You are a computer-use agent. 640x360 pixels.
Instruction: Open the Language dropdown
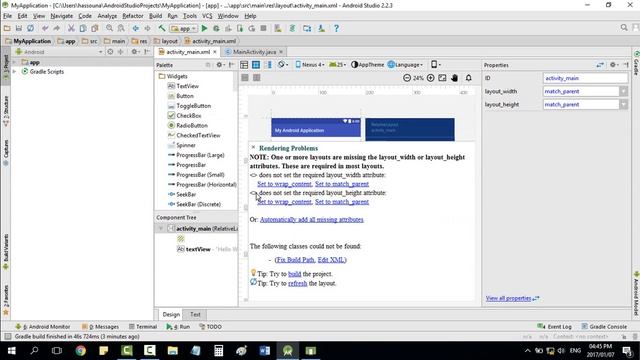[405, 64]
